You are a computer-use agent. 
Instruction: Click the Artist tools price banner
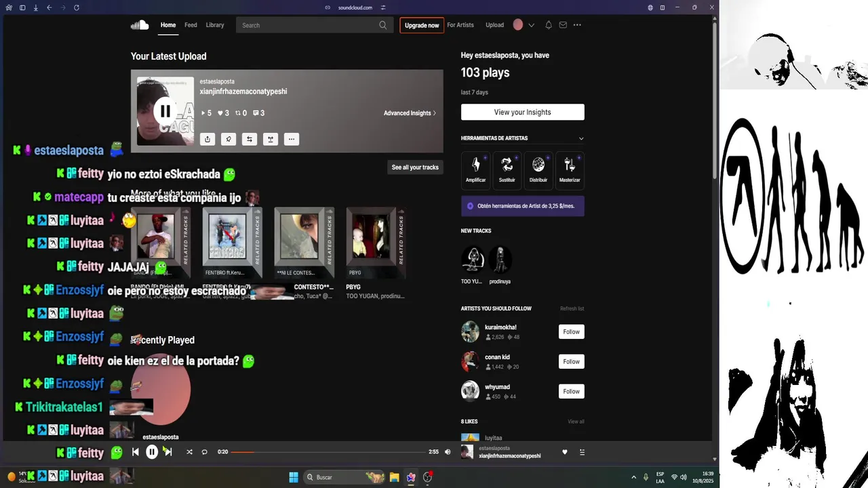(x=522, y=206)
